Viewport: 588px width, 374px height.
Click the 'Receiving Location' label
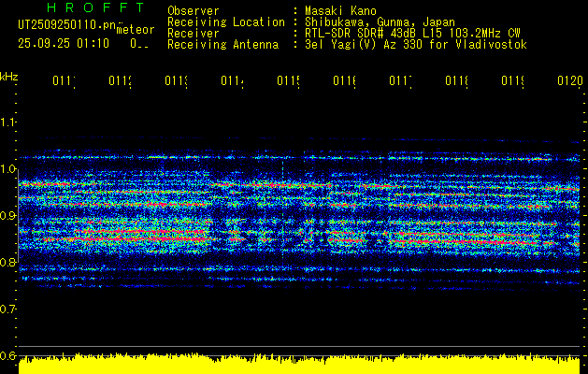(x=226, y=22)
